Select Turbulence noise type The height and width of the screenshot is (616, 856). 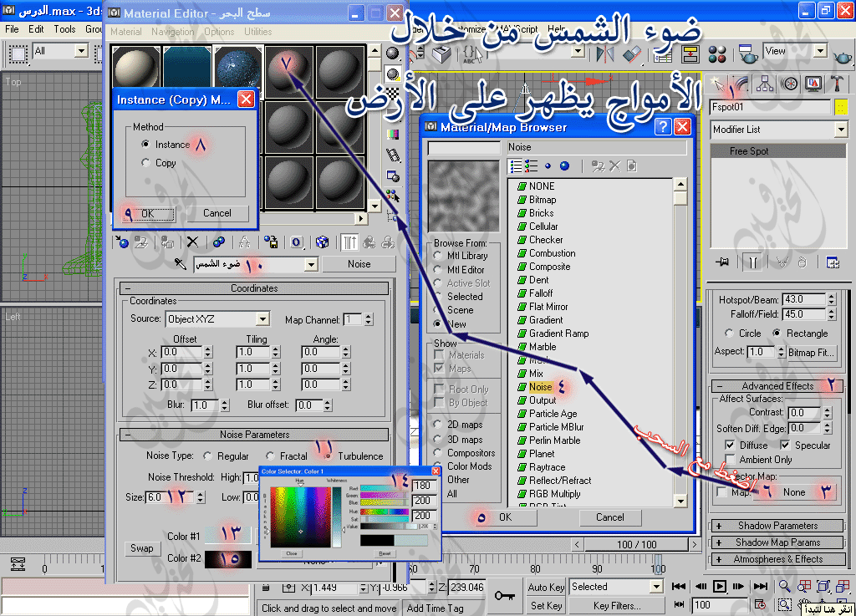coord(328,456)
